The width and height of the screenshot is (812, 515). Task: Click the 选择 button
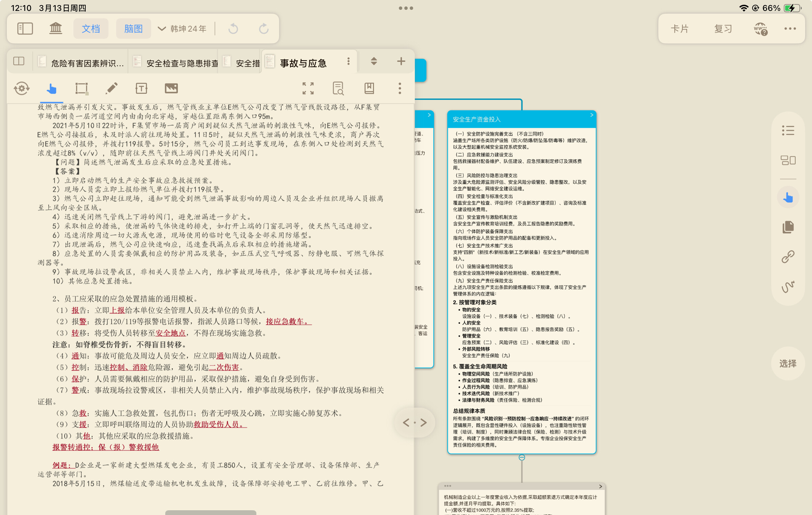(x=788, y=363)
